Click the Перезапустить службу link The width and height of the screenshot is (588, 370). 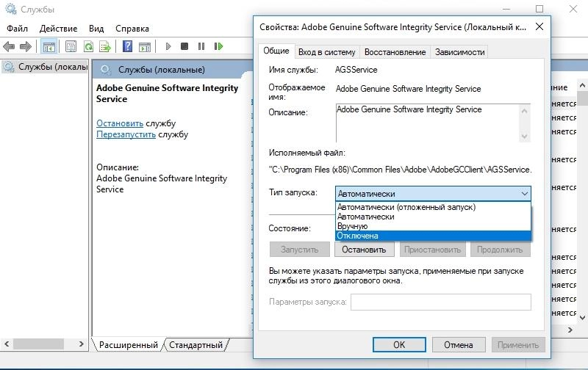tap(126, 134)
